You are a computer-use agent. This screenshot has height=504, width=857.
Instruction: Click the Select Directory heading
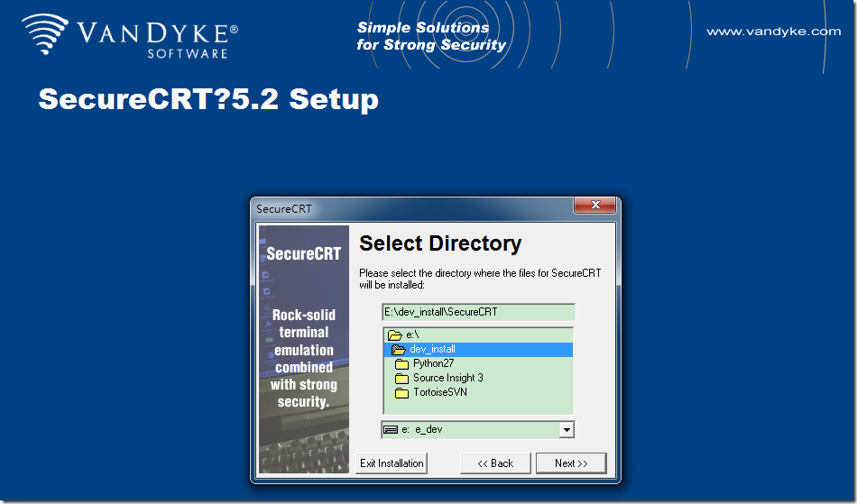(440, 243)
